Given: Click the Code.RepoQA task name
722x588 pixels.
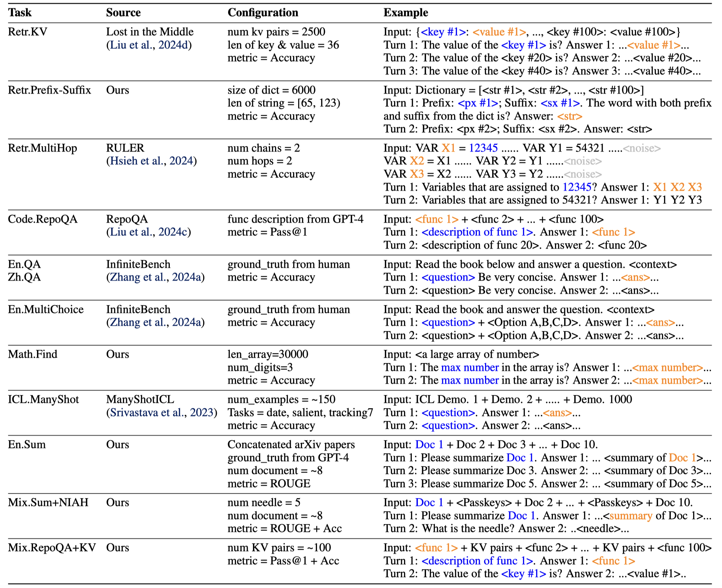Looking at the screenshot, I should point(43,219).
